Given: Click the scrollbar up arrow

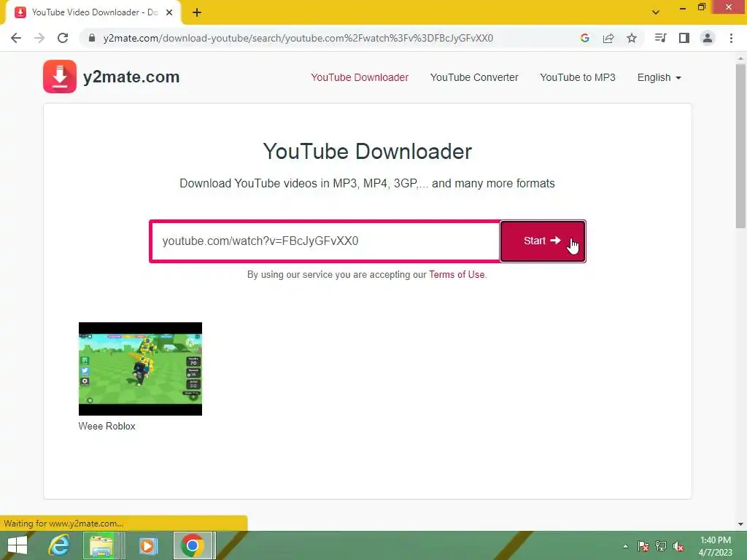Looking at the screenshot, I should point(740,58).
